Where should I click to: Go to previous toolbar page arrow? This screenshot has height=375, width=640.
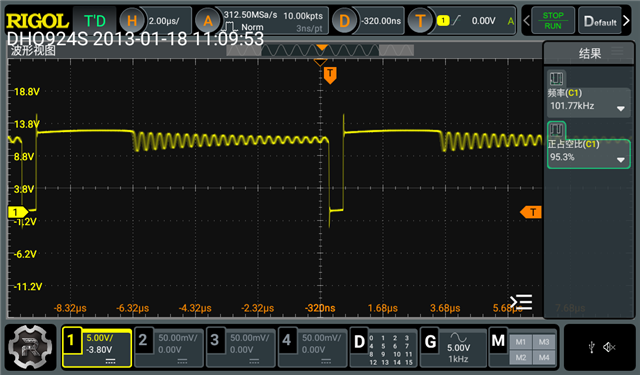tap(526, 20)
